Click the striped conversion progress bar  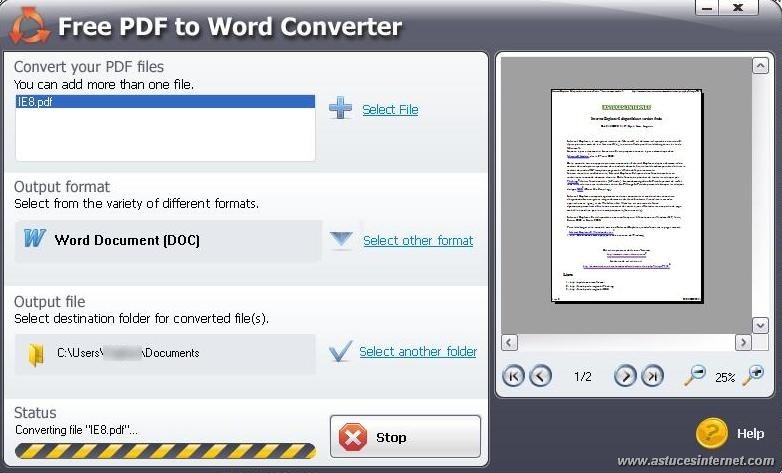[166, 450]
